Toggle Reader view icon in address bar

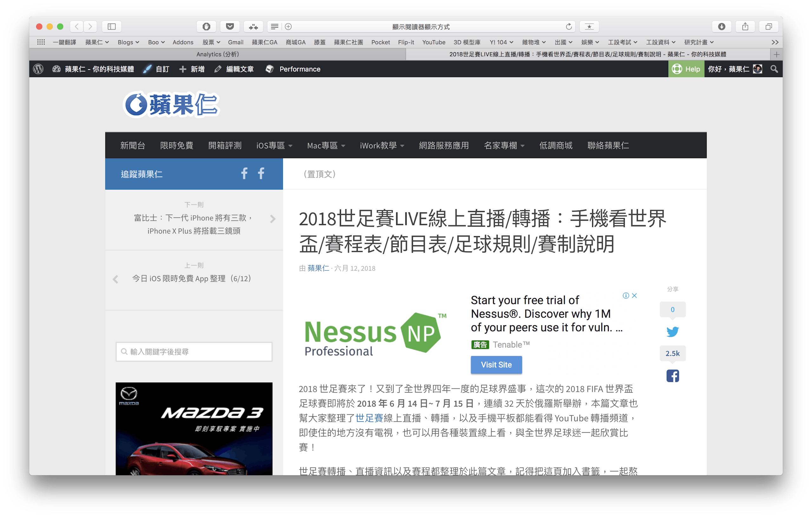click(x=274, y=27)
